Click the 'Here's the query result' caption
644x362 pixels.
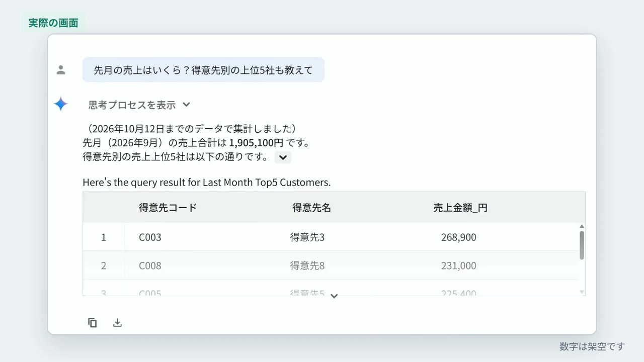click(x=207, y=183)
